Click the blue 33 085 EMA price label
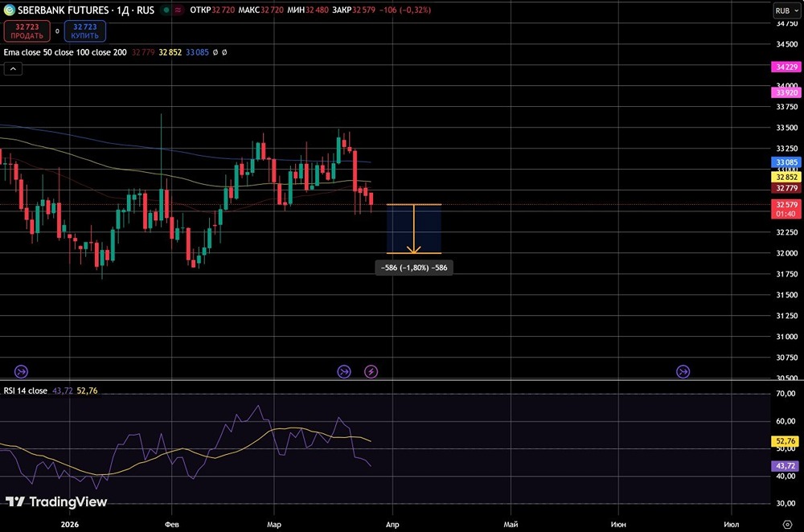The image size is (804, 532). point(785,162)
